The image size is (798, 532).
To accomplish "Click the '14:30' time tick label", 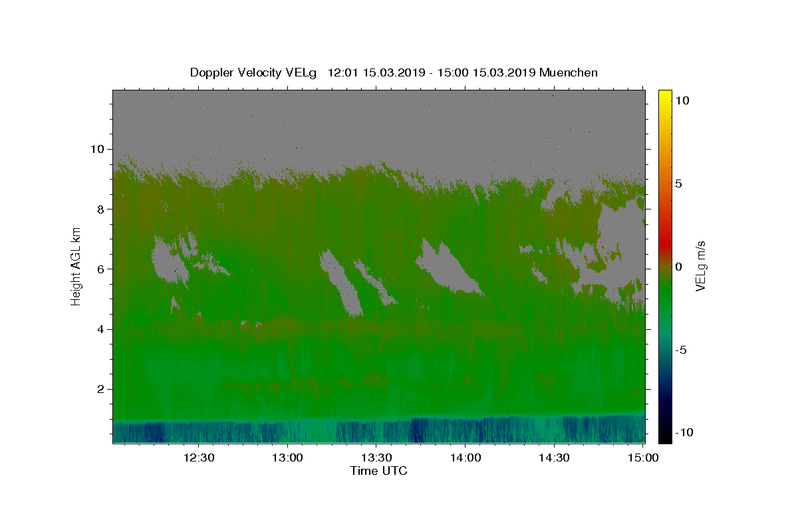I will tap(554, 458).
